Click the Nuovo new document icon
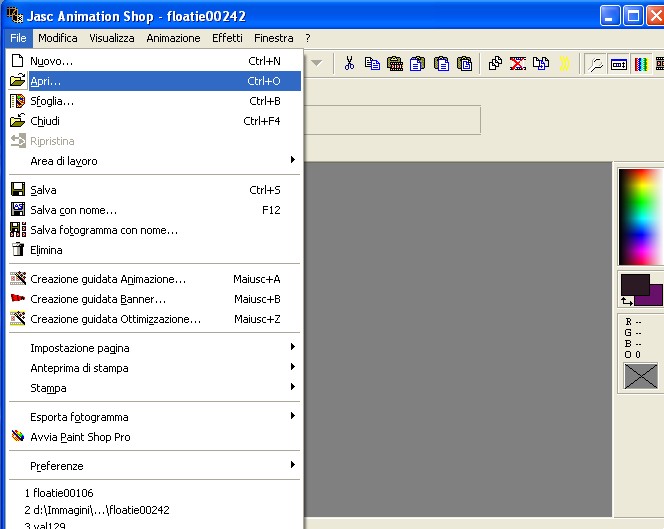664x529 pixels. click(17, 61)
